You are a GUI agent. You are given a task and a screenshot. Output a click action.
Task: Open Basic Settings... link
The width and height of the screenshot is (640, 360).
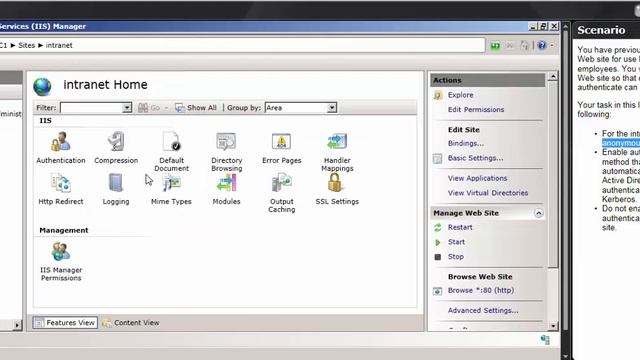[x=475, y=158]
